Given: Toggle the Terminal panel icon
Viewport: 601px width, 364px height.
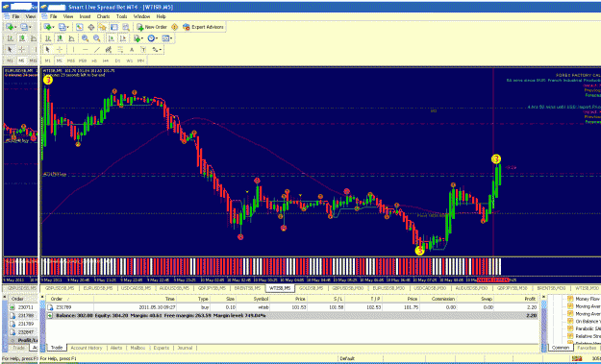Looking at the screenshot, I should click(113, 27).
